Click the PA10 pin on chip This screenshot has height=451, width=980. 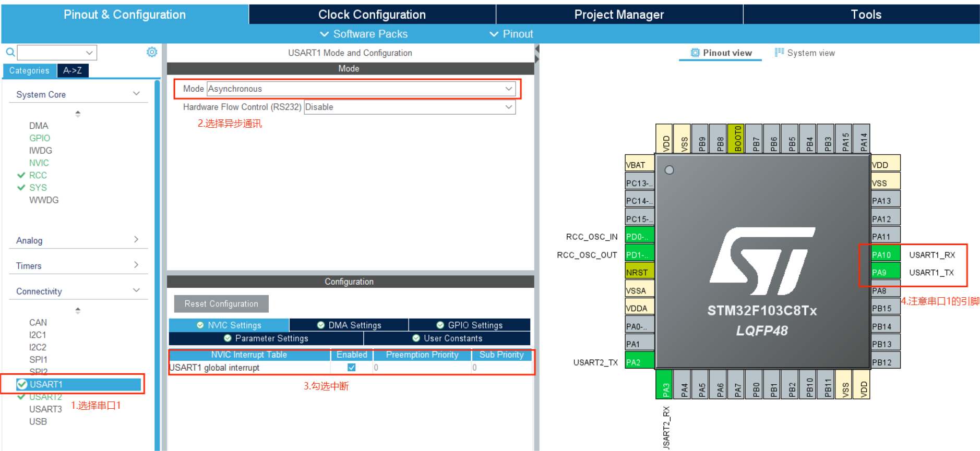point(885,254)
